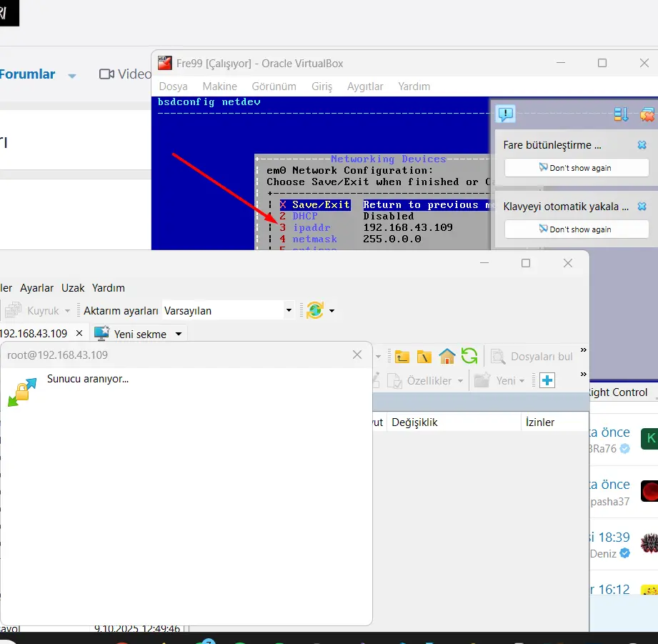This screenshot has height=644, width=658.
Task: Click Don't show again under Klavyeyi otomatik yakala
Action: tap(576, 229)
